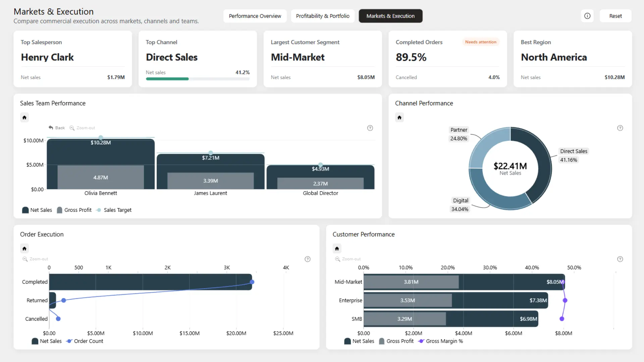Switch to Performance Overview tab
This screenshot has width=644, height=362.
point(255,16)
